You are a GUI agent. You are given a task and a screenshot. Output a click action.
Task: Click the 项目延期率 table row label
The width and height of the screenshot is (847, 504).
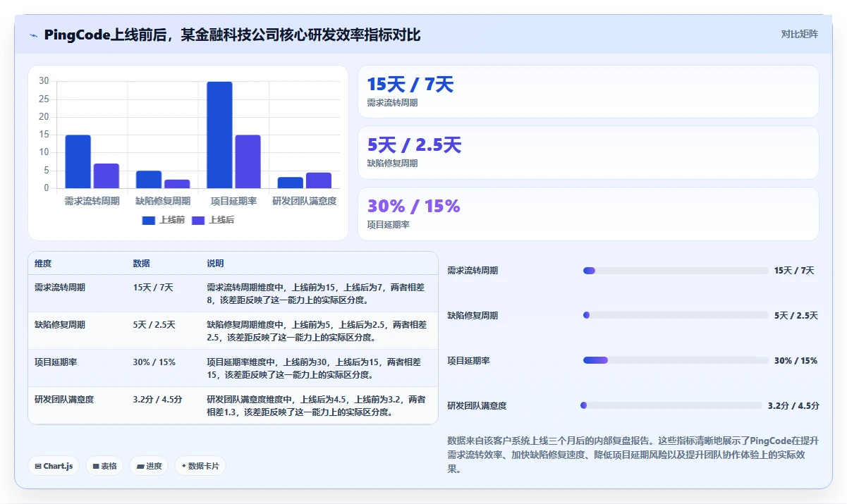tap(56, 362)
